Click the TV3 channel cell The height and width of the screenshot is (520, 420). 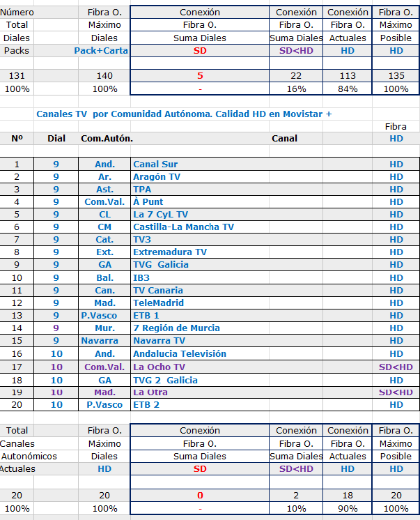coord(142,240)
